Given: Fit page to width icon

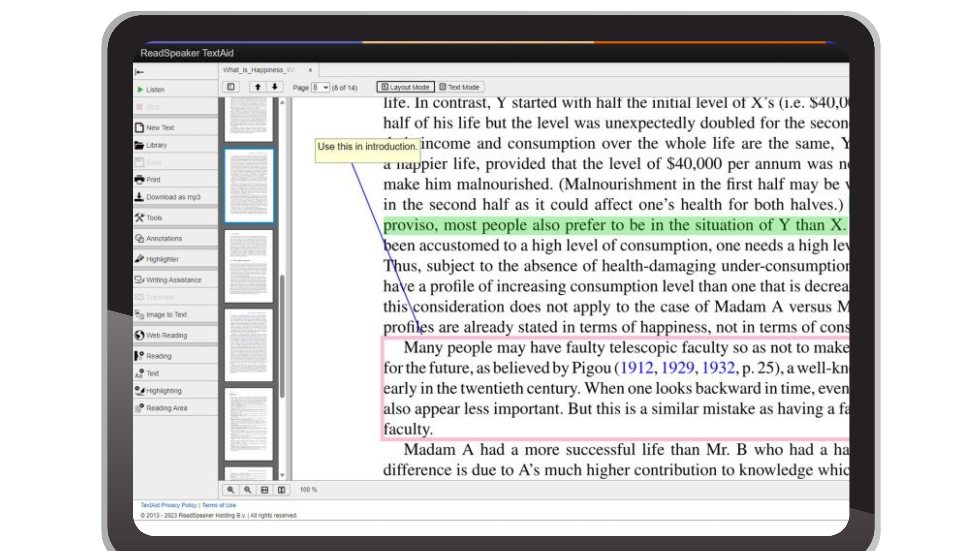Looking at the screenshot, I should 264,490.
